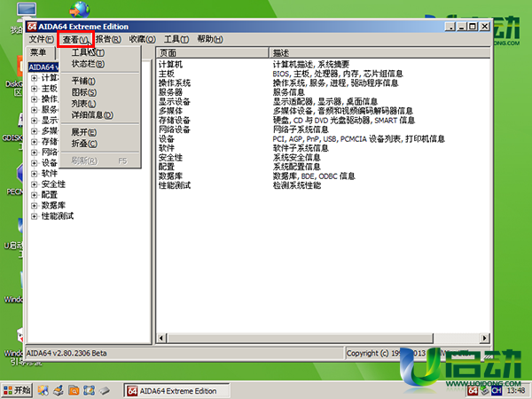Viewport: 532px width, 399px height.
Task: Expand the 操作系统 tree node
Action: (x=34, y=99)
